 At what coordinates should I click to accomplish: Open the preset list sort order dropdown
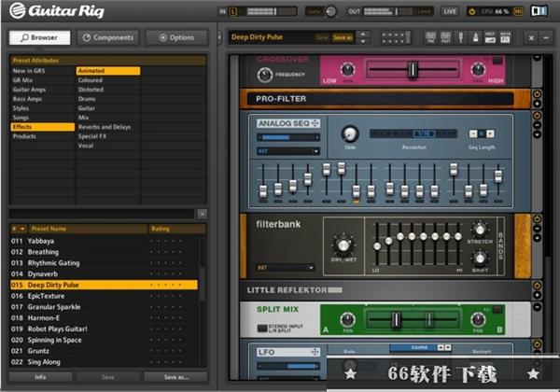click(x=19, y=229)
